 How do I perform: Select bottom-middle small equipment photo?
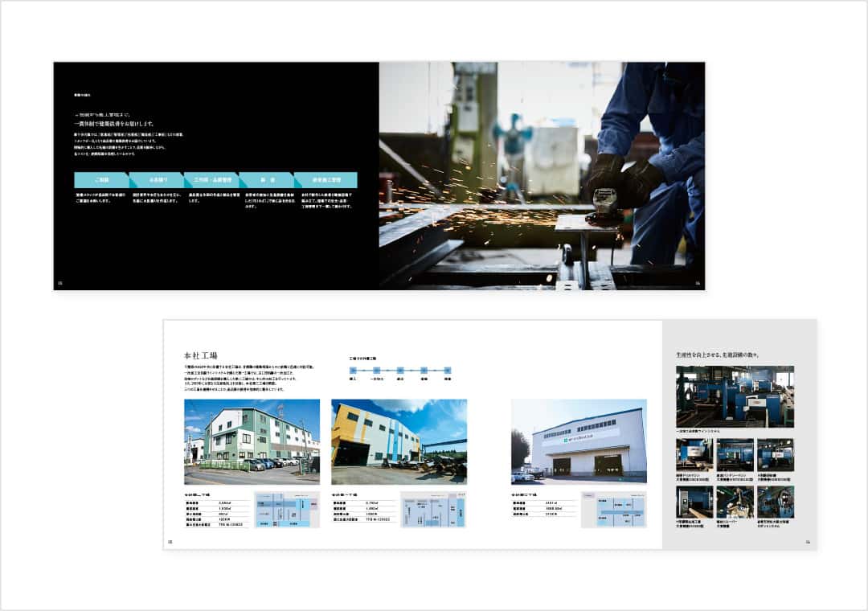coord(735,502)
